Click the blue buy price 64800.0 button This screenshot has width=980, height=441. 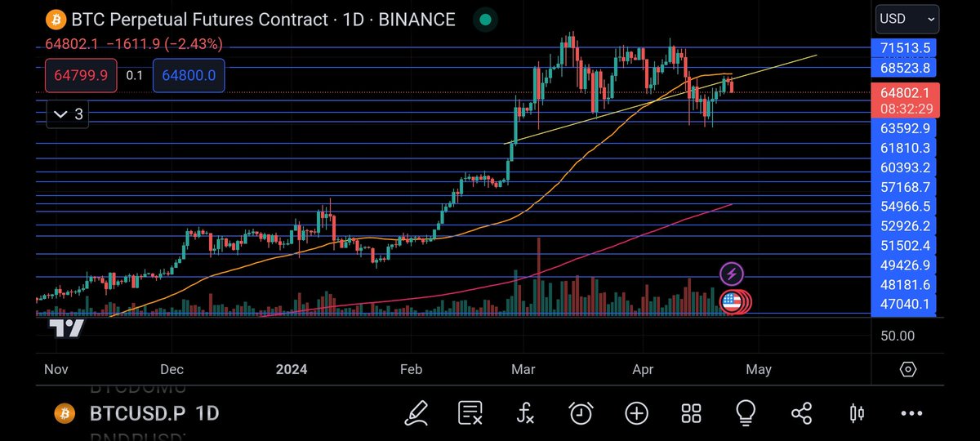[189, 75]
